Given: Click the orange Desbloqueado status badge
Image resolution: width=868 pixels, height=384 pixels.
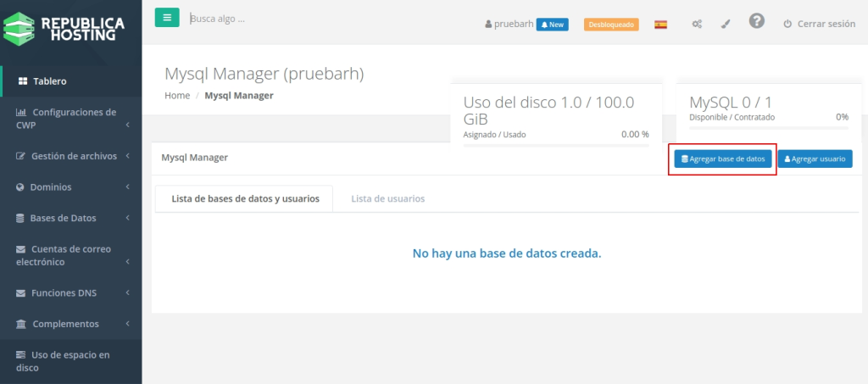Looking at the screenshot, I should pos(611,25).
